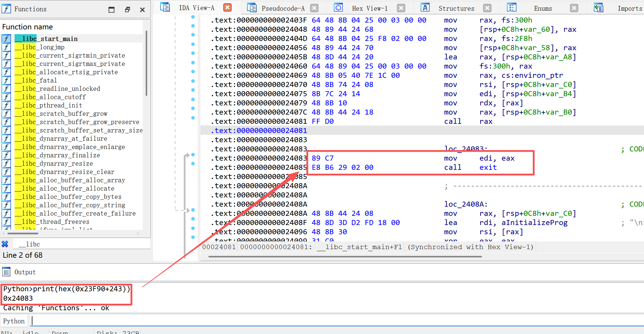Switch to the Pseudocode-A tab
Screen dimensions: 644x334
(283, 8)
